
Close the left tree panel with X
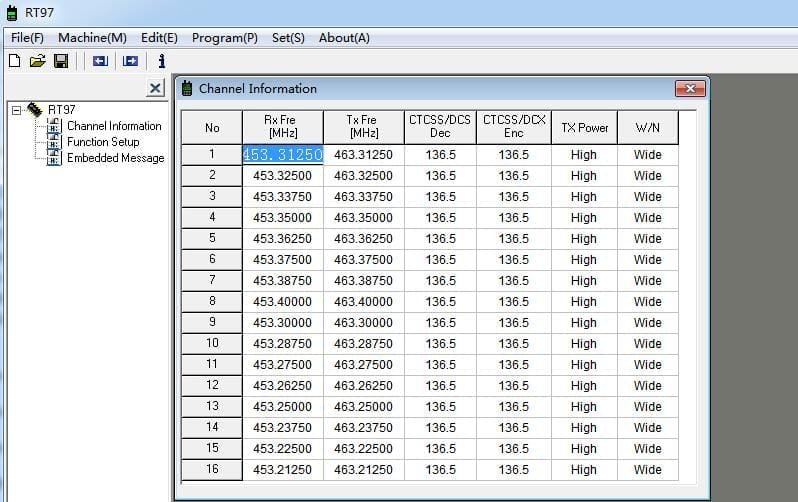155,89
